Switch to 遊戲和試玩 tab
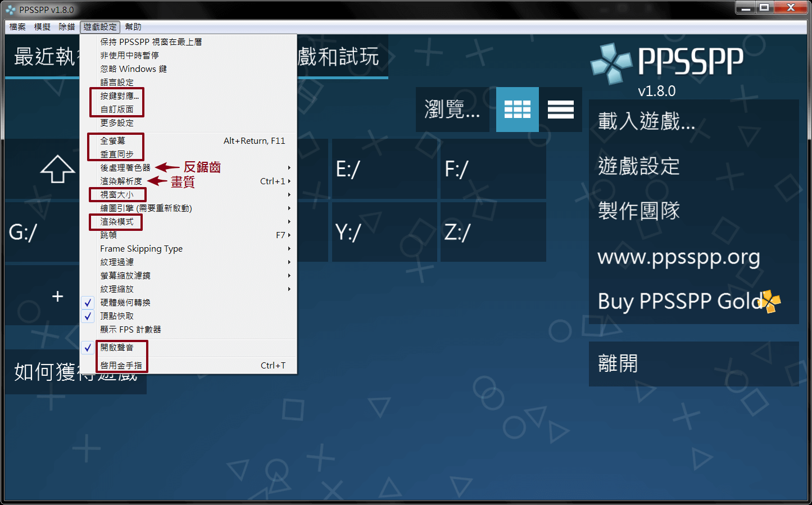 343,57
